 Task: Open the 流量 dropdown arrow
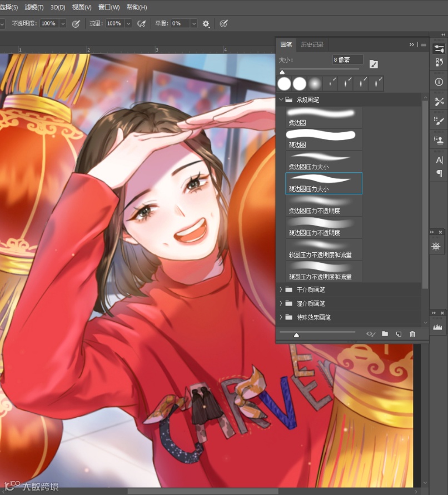(128, 23)
